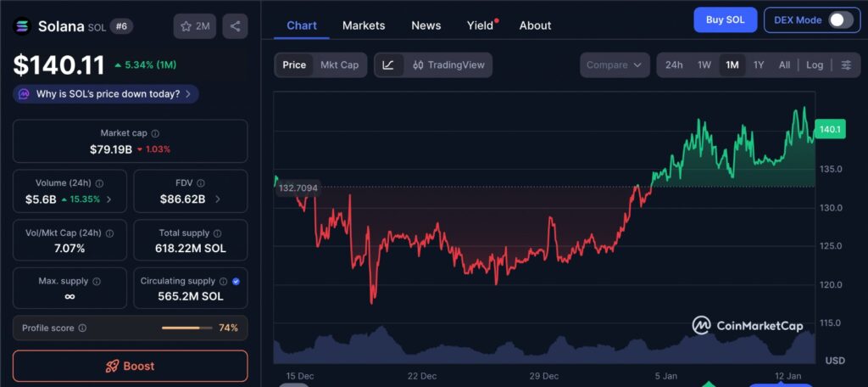Switch chart to Mkt Cap view
Viewport: 868px width, 387px height.
pyautogui.click(x=339, y=65)
